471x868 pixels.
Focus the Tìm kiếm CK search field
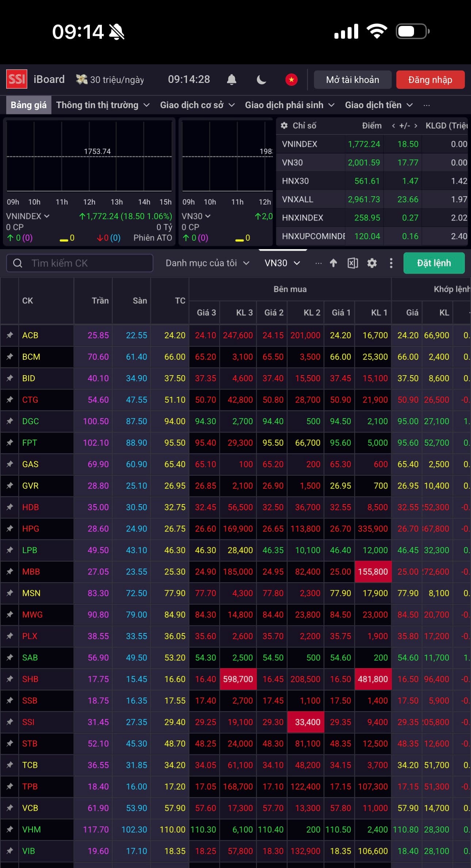click(x=80, y=263)
